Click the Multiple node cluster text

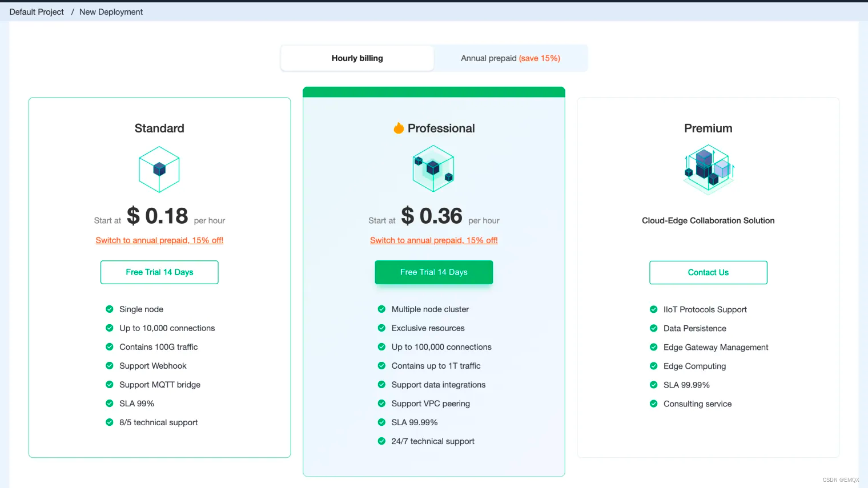coord(430,309)
